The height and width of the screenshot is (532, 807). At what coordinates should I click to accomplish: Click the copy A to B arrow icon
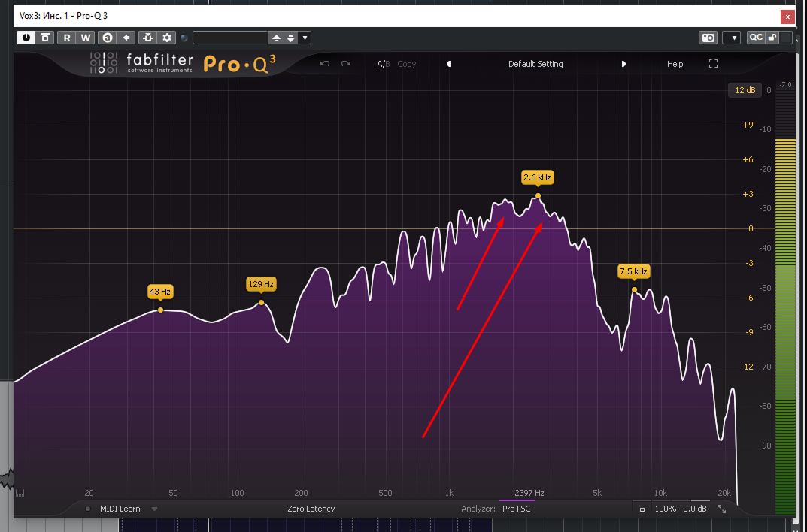pyautogui.click(x=126, y=38)
